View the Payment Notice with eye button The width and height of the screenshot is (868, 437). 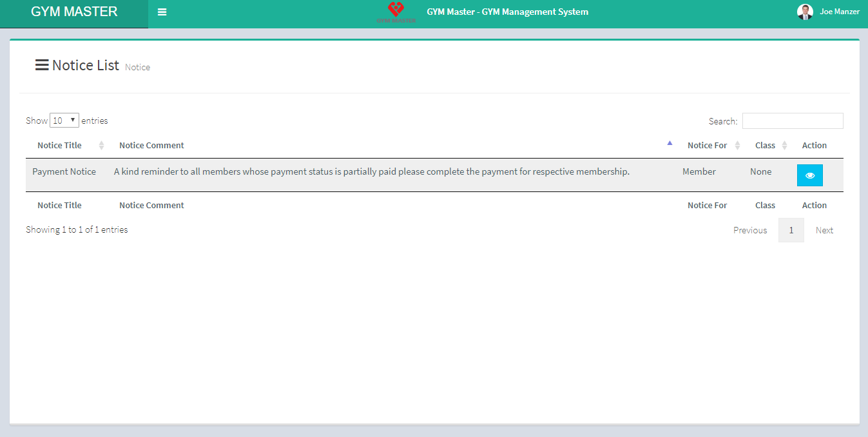809,175
